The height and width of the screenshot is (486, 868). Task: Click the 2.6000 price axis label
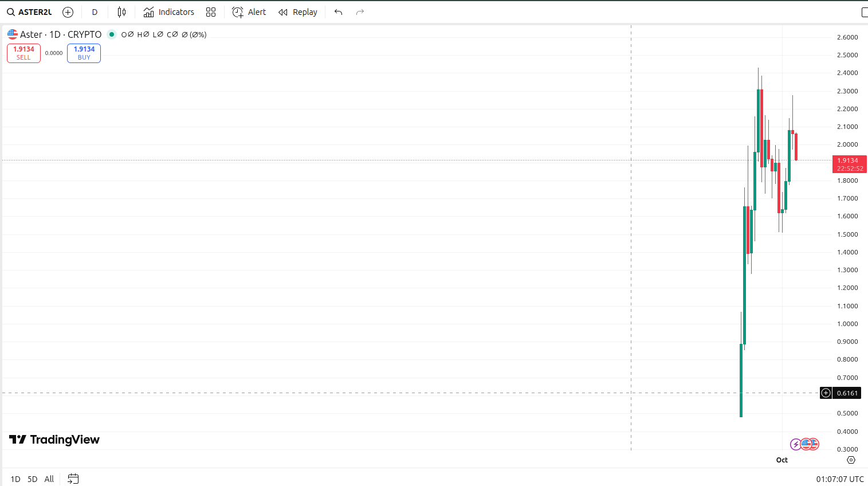pyautogui.click(x=847, y=37)
